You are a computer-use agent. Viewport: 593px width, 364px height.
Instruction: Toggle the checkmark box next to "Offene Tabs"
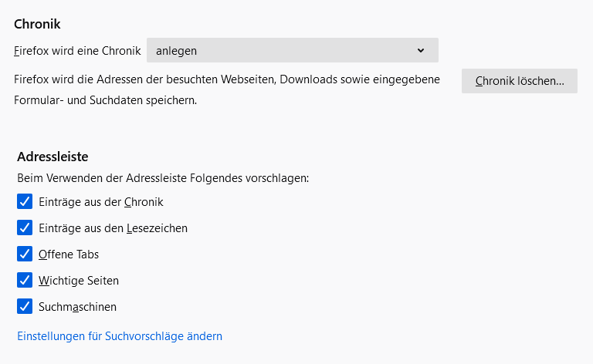coord(25,254)
